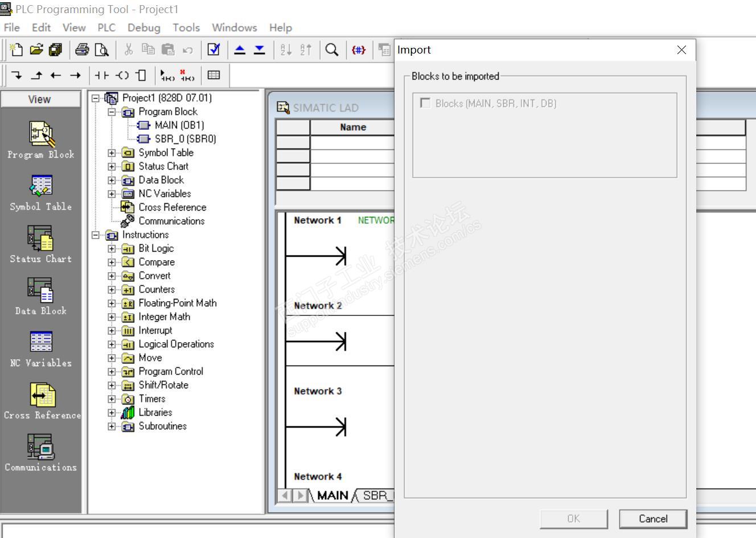Viewport: 756px width, 538px height.
Task: Switch to the MAIN editor tab
Action: click(x=332, y=495)
